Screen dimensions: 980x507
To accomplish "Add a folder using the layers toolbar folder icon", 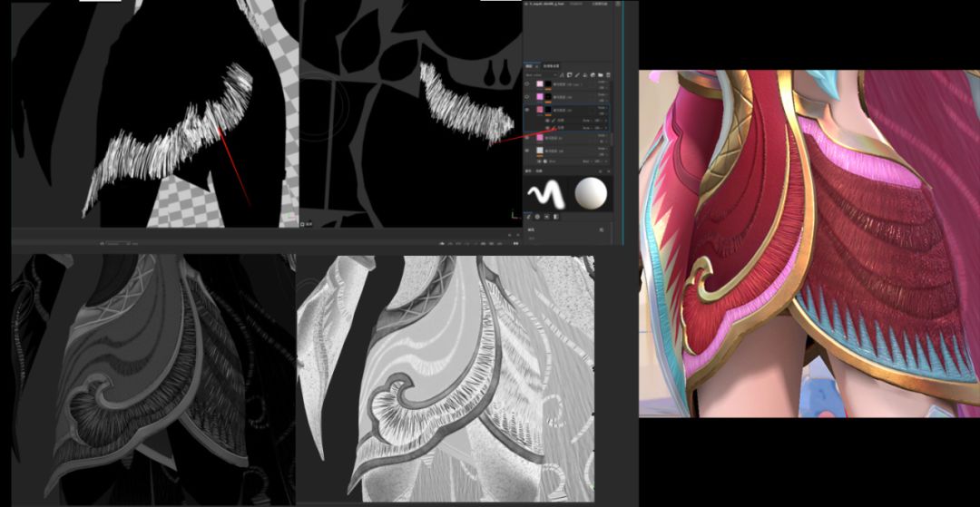I will [x=600, y=75].
